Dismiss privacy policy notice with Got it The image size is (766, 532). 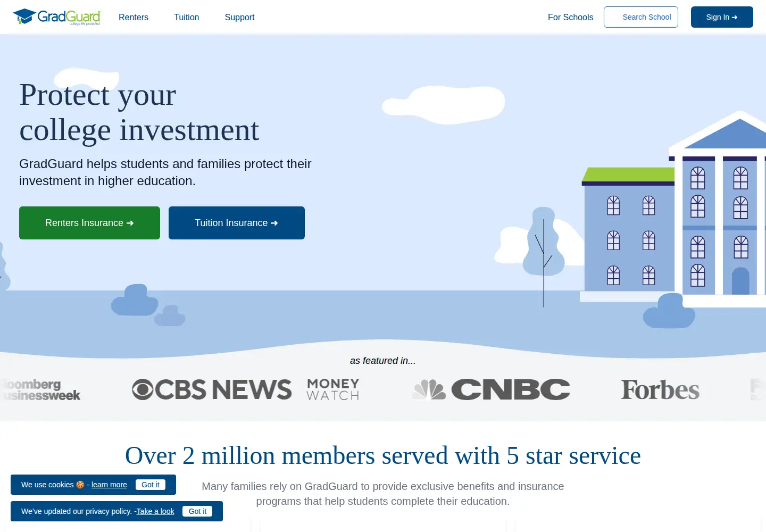[x=197, y=511]
